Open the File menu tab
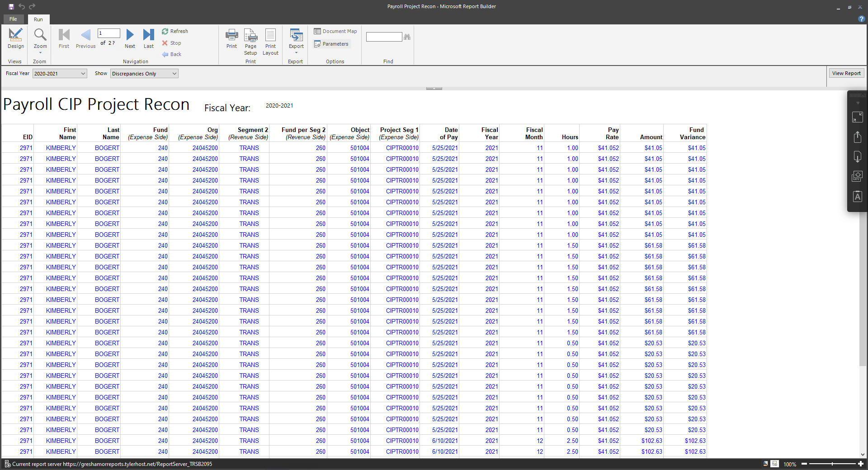Viewport: 868px width, 470px height. coord(13,19)
